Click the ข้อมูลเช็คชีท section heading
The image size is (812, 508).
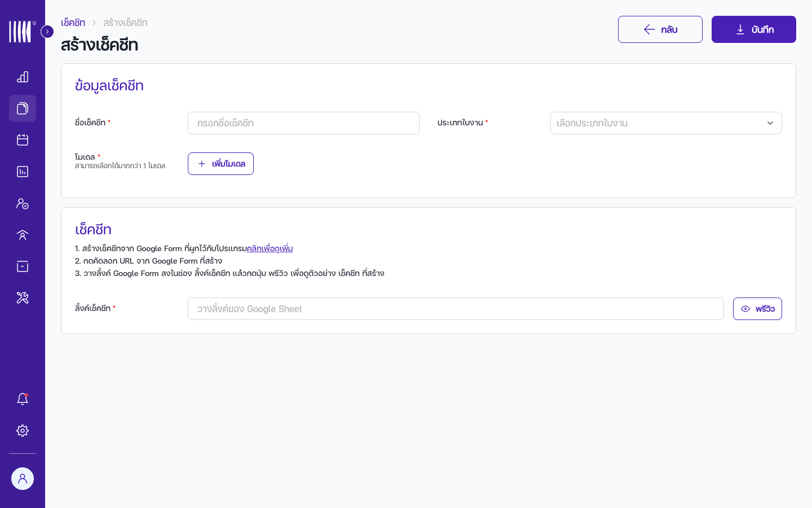coord(109,86)
